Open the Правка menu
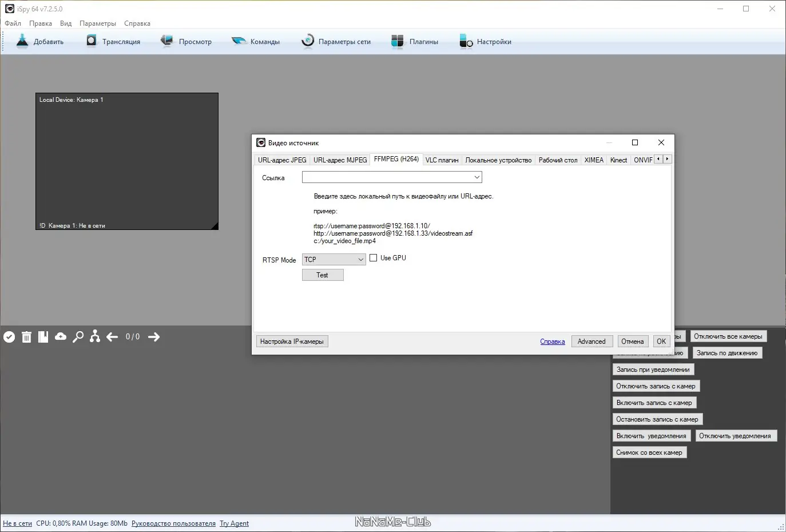The image size is (786, 532). (x=41, y=23)
